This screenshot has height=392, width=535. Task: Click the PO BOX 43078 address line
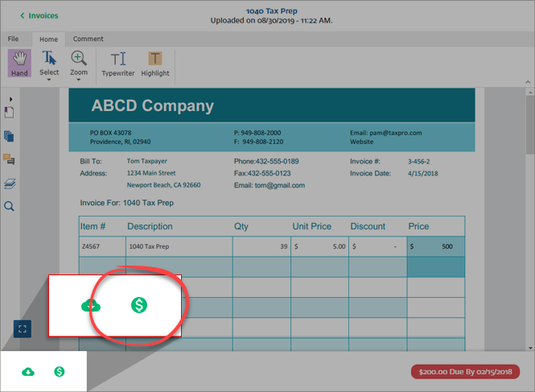(110, 133)
